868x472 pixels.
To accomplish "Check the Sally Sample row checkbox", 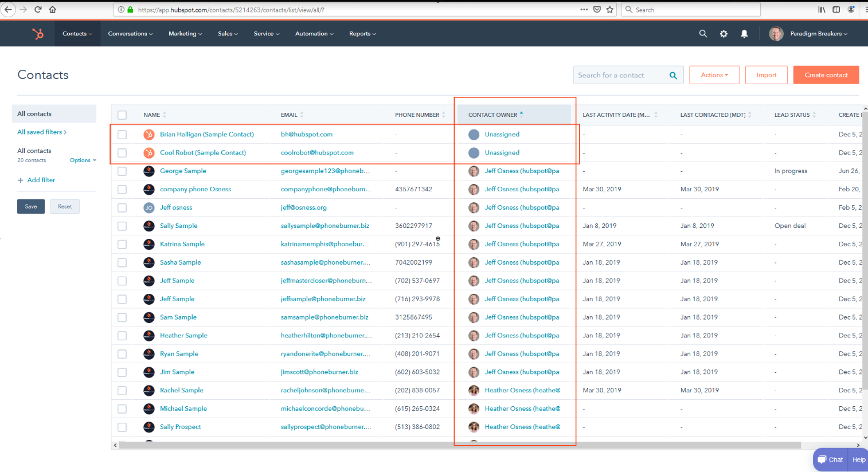I will pos(122,226).
